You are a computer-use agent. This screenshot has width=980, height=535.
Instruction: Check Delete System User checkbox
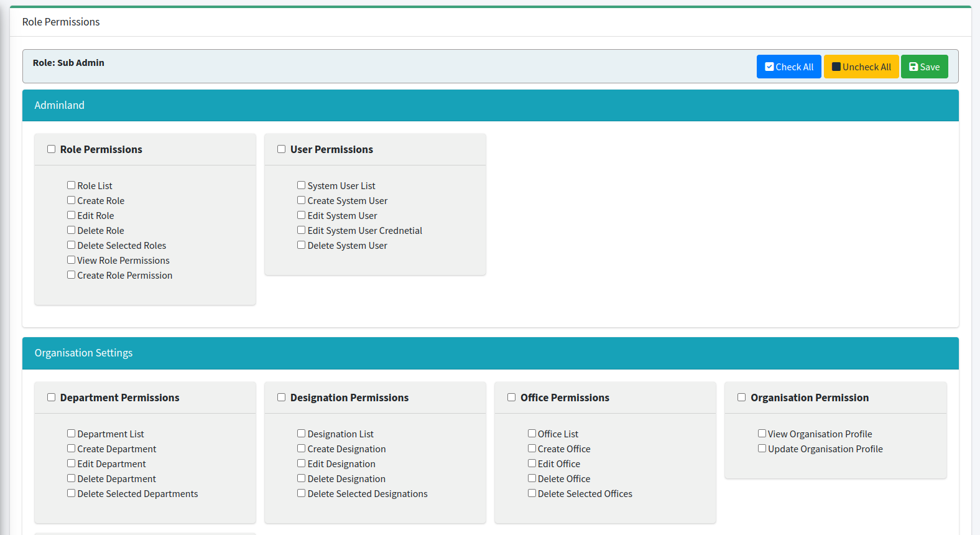click(x=302, y=245)
